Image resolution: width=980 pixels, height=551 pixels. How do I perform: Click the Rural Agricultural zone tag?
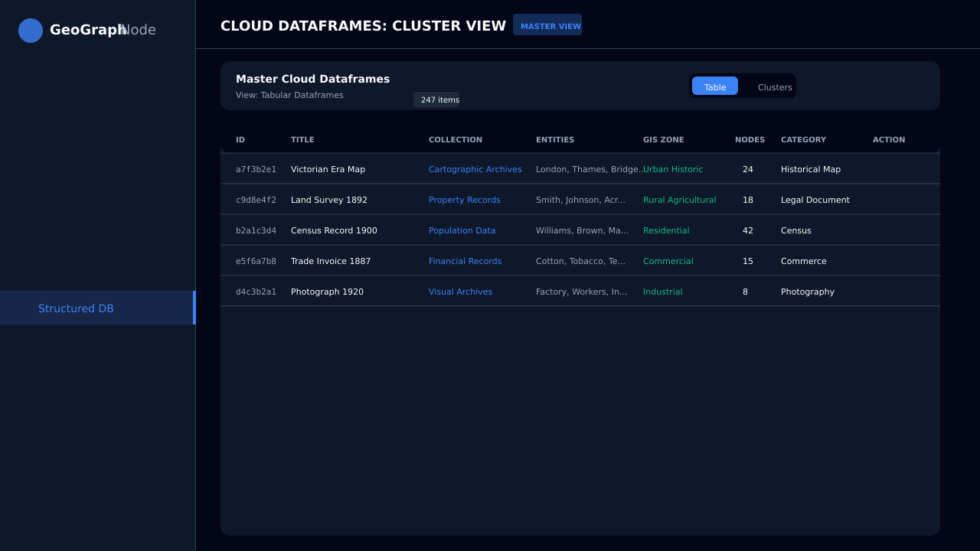coord(679,200)
